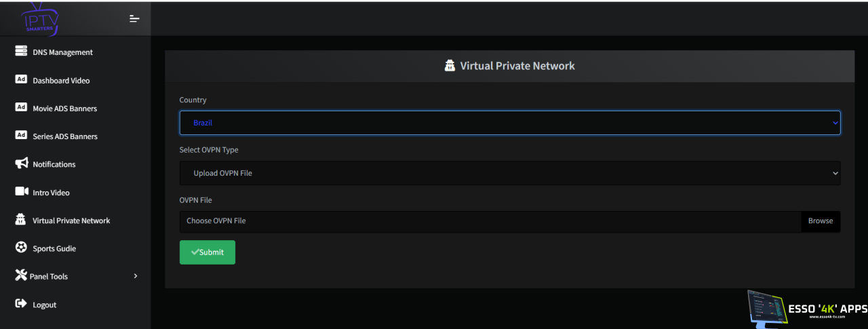Click the Dashboard Video Ad icon
Image resolution: width=868 pixels, height=329 pixels.
click(x=21, y=79)
